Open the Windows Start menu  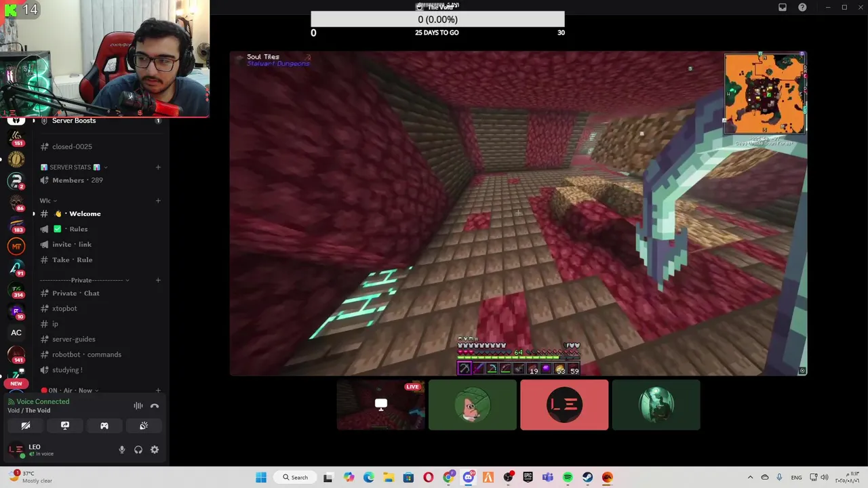(x=261, y=477)
